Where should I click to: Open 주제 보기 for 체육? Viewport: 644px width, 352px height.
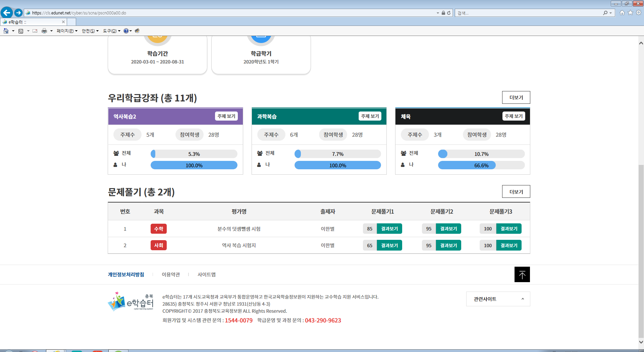pos(514,116)
